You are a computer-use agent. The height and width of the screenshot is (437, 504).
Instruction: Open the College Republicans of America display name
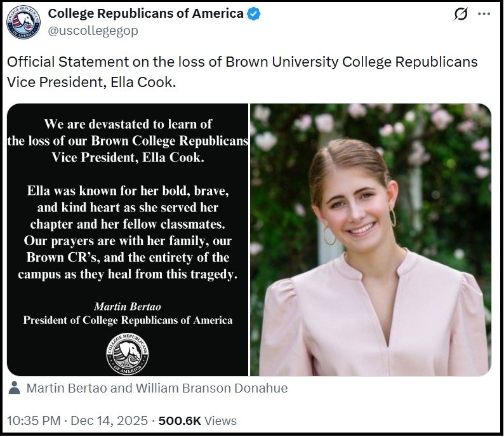point(146,13)
